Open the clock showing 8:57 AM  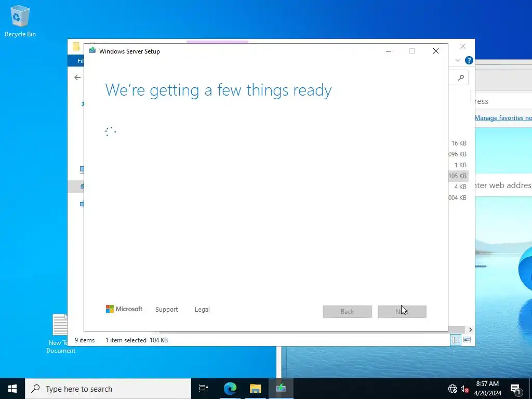(487, 389)
